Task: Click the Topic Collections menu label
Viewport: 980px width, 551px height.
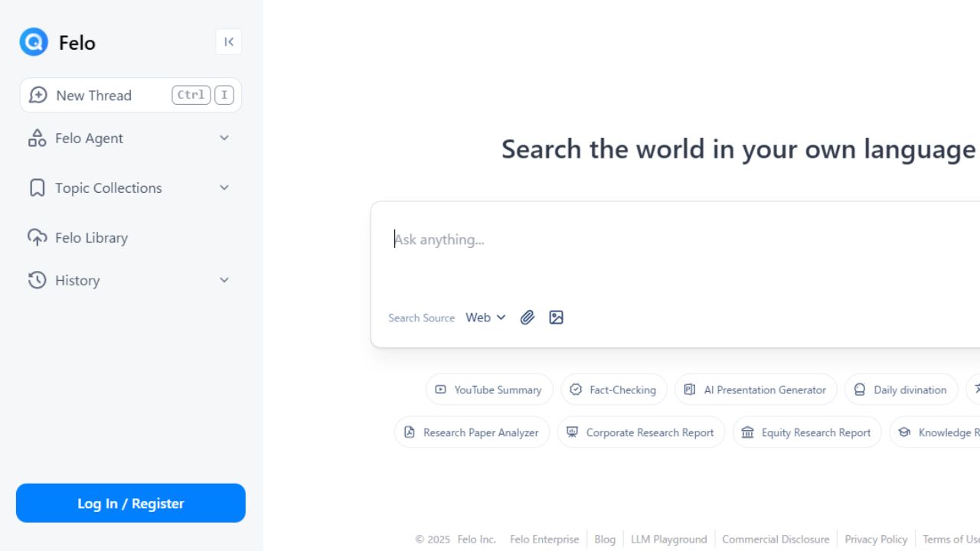Action: [109, 187]
